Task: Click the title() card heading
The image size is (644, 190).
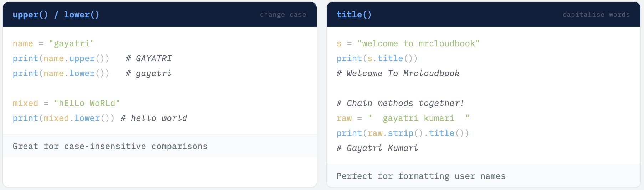Action: [x=354, y=15]
